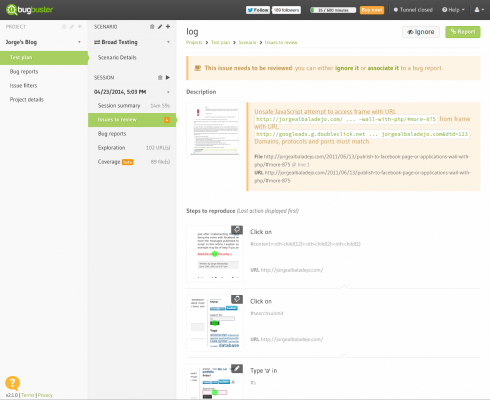Click the Buy now button
This screenshot has width=490, height=400.
[372, 10]
